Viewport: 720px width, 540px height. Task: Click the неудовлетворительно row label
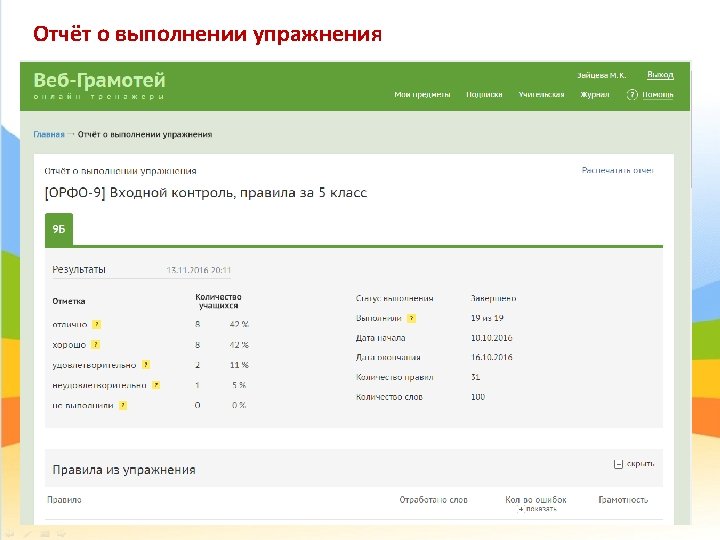99,385
